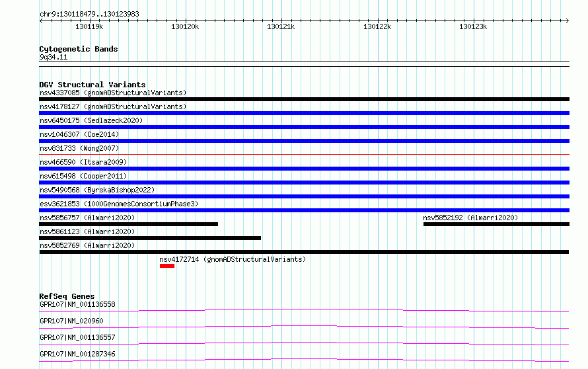Click the 130122k ruler tick label

[x=377, y=26]
